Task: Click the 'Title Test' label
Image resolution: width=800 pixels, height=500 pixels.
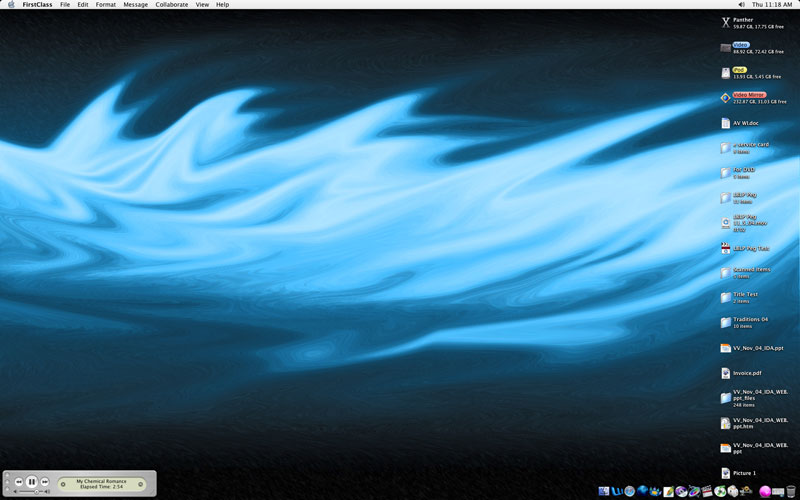Action: (x=745, y=294)
